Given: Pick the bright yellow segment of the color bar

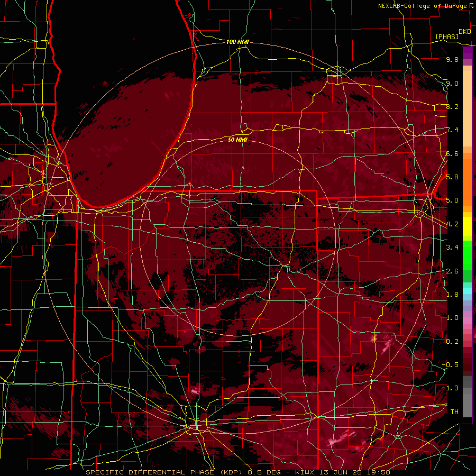Looking at the screenshot, I should click(x=467, y=226).
